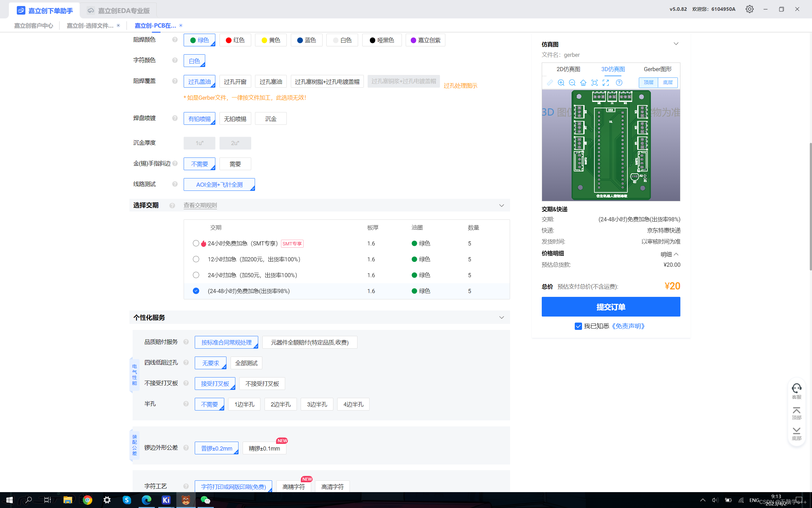Pick the 红色 solder mask color
Image resolution: width=812 pixels, height=508 pixels.
[x=235, y=40]
